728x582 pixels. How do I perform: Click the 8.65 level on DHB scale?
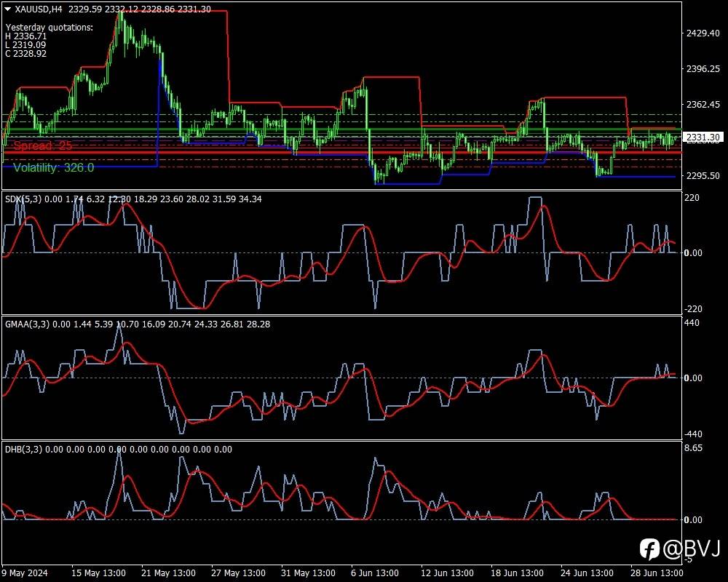click(x=693, y=448)
